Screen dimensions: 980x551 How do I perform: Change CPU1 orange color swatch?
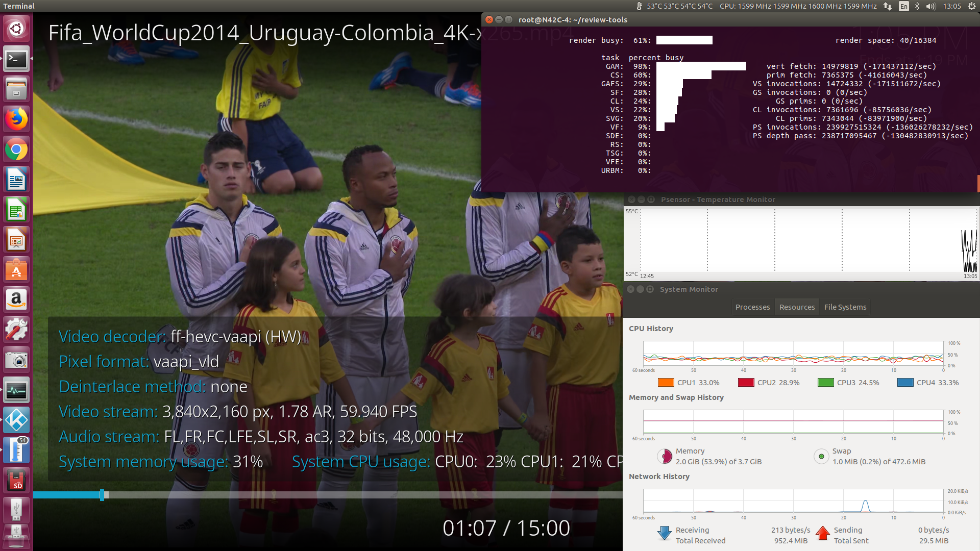tap(666, 383)
